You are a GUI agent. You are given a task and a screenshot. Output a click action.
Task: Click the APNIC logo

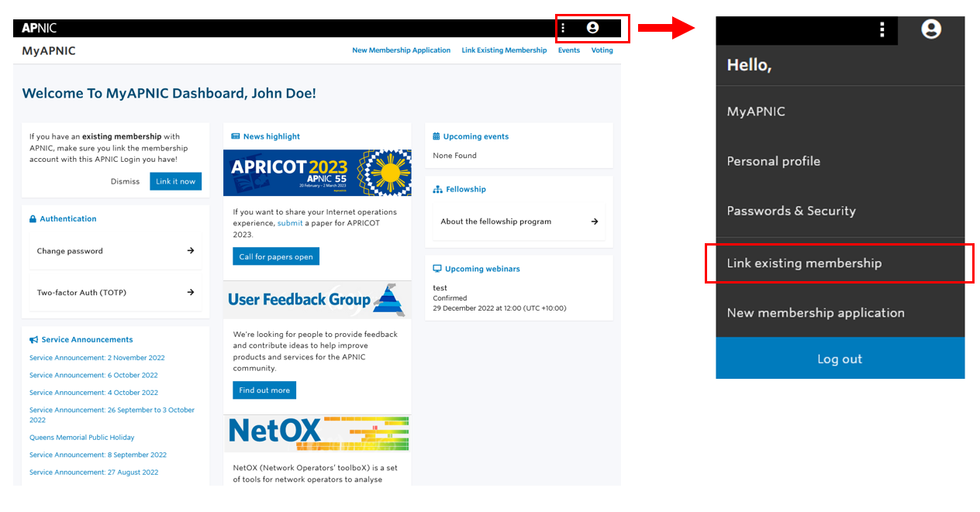pos(40,27)
